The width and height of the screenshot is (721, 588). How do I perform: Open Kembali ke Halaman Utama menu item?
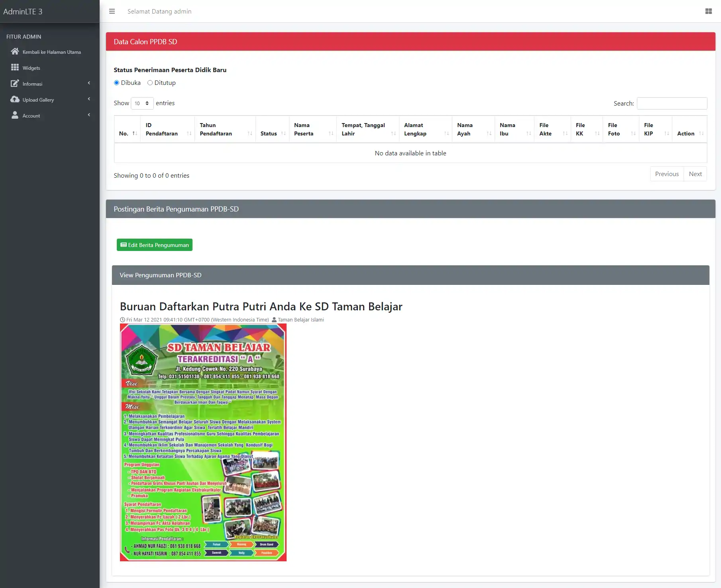(50, 52)
